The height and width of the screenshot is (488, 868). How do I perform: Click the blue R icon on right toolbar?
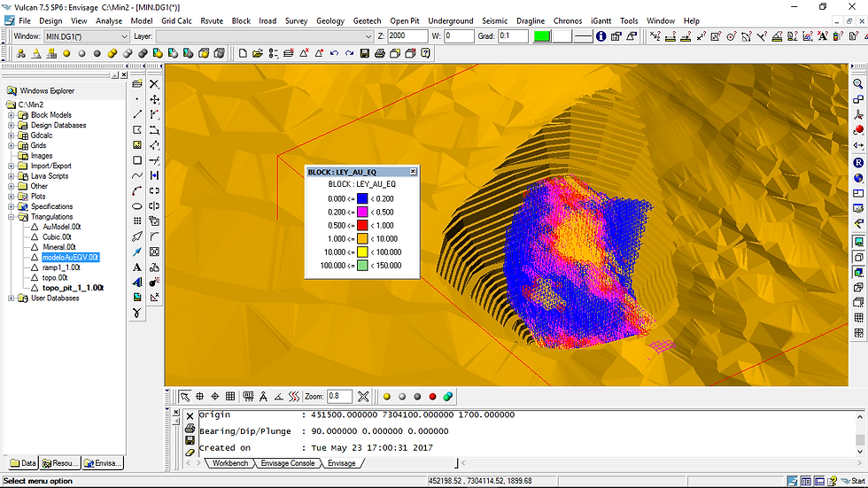(858, 163)
